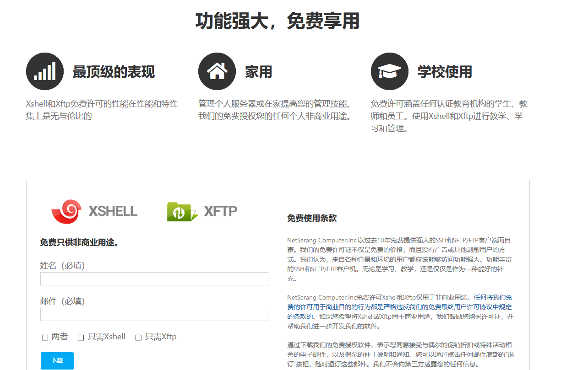Click the red Xshell logo
588x370 pixels.
tap(67, 212)
